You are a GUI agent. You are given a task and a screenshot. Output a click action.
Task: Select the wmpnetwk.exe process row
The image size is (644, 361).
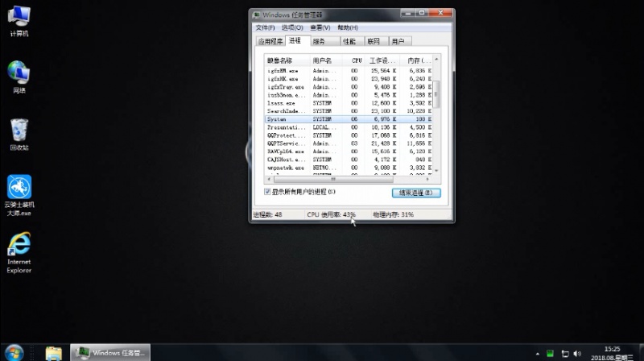349,168
